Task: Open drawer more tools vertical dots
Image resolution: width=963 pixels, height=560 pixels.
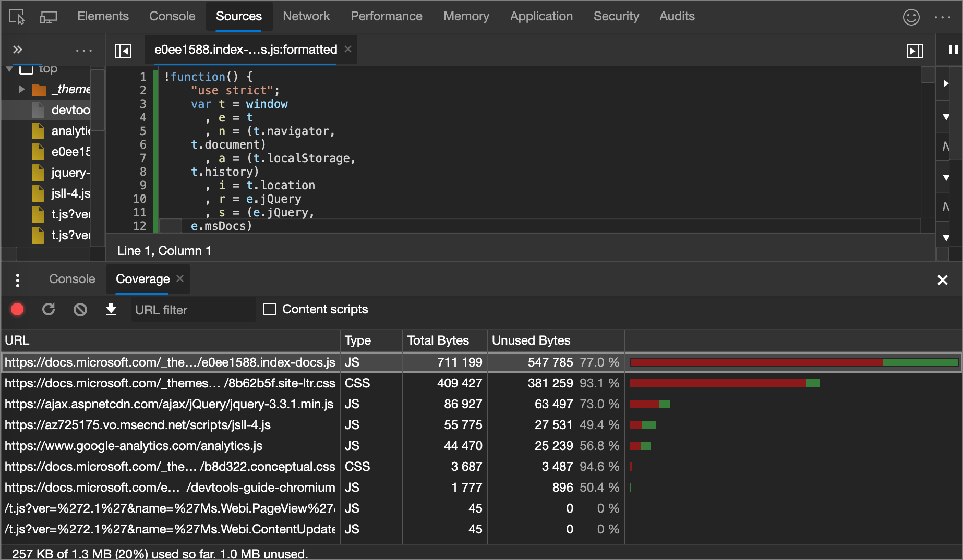Action: point(18,280)
